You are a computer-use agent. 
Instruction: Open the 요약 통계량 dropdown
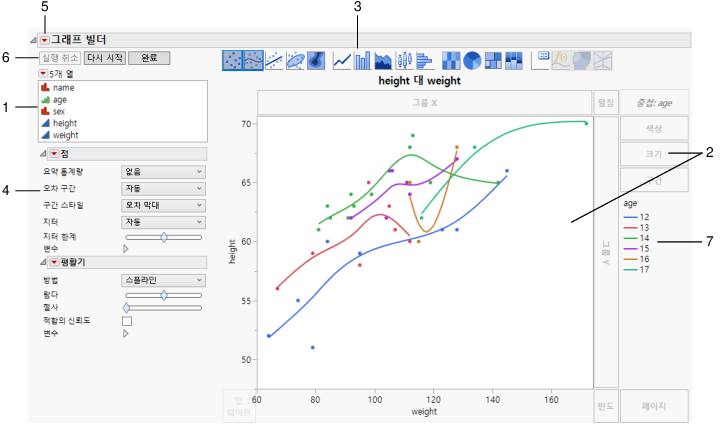[163, 172]
